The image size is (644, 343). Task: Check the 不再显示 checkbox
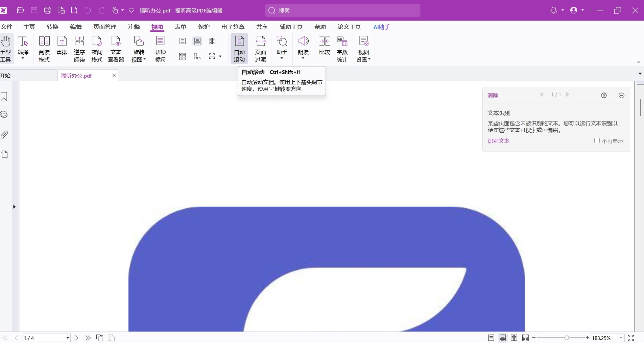597,140
